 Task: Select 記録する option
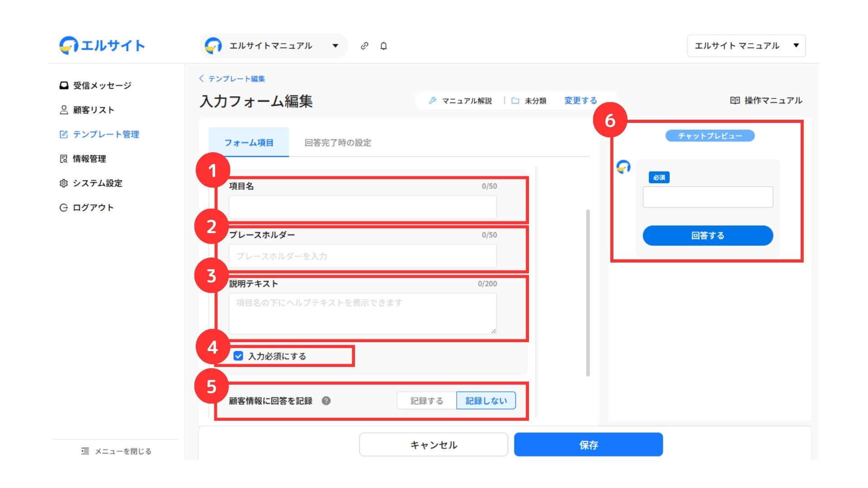click(x=426, y=401)
